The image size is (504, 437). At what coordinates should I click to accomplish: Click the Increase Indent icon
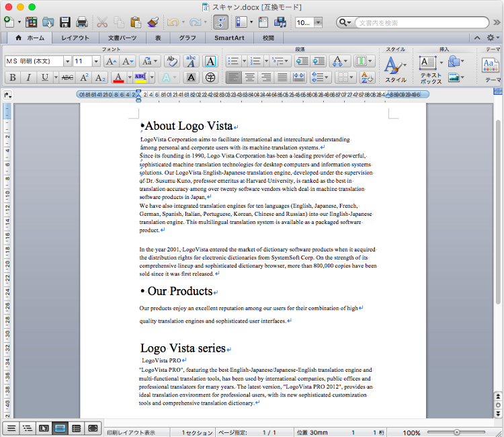coord(319,61)
